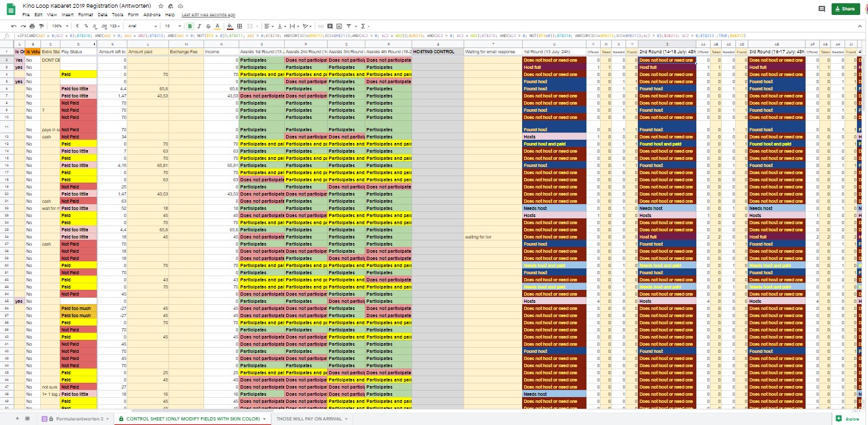868x425 pixels.
Task: Star the Kino Loop Kabaret document
Action: pyautogui.click(x=161, y=6)
